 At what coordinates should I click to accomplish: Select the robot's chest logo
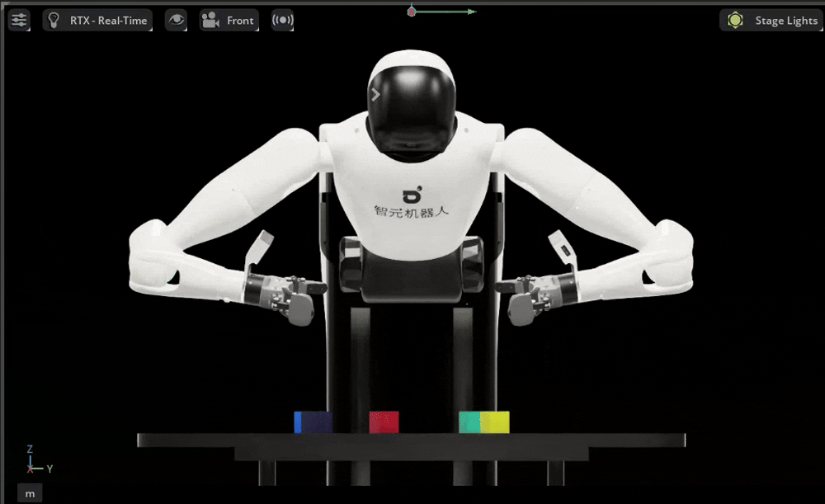point(412,203)
